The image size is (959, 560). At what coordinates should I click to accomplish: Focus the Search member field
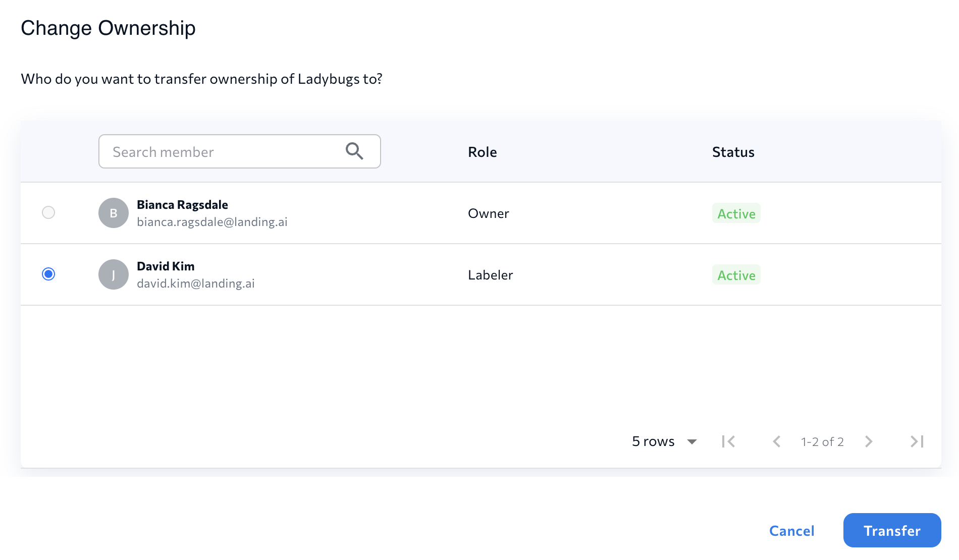(222, 151)
